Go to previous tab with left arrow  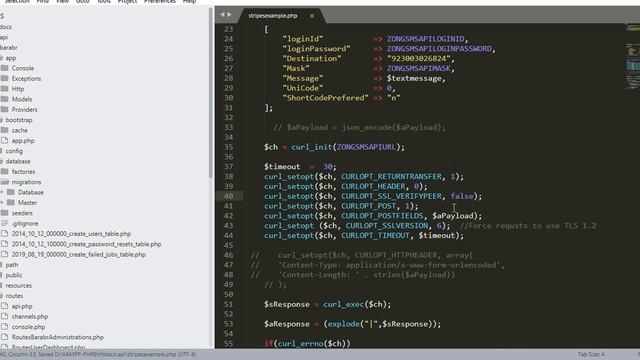click(x=222, y=15)
